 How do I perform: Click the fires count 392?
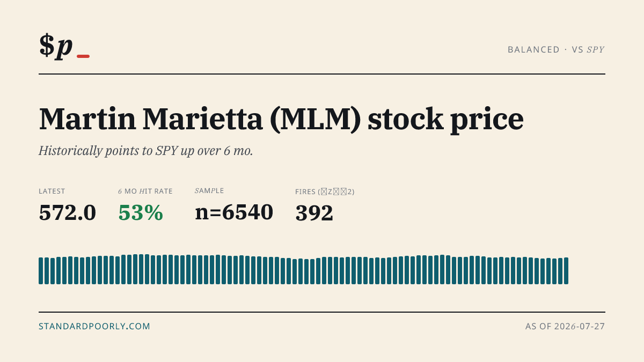point(314,213)
